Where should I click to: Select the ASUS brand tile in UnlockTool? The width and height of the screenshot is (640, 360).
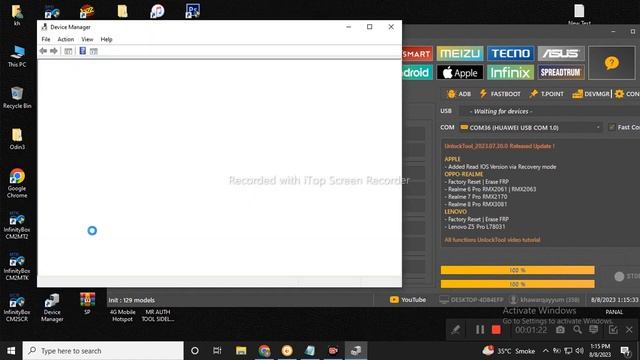[561, 53]
